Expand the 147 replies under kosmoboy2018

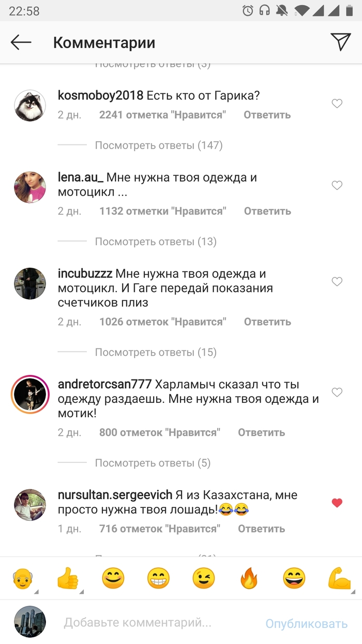[x=159, y=145]
